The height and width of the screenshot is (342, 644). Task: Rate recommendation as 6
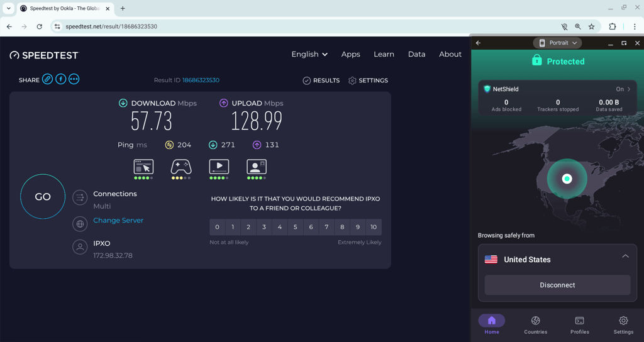pyautogui.click(x=311, y=227)
